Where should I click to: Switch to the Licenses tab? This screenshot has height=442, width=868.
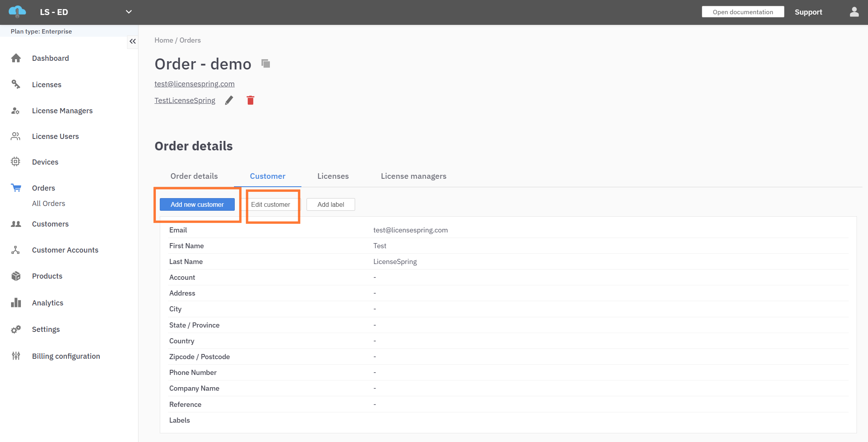coord(333,176)
